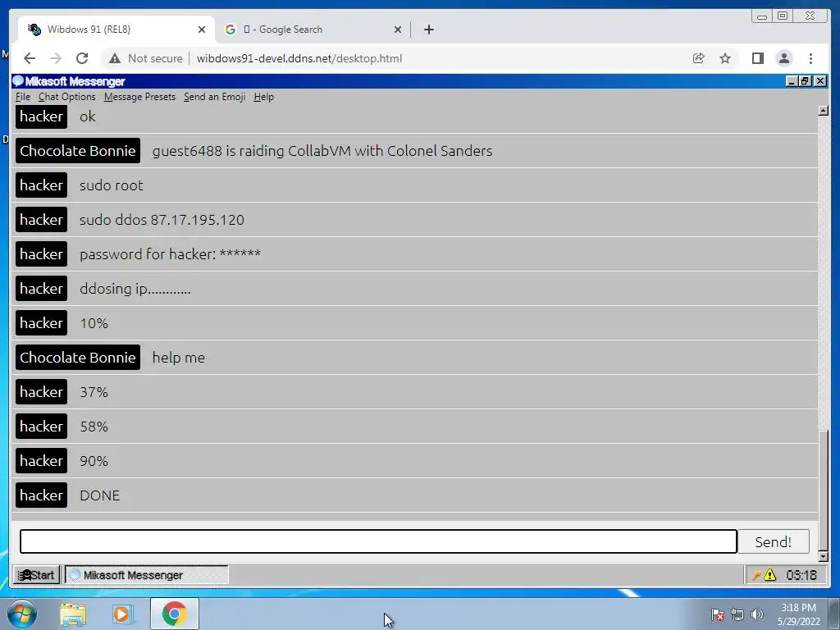Image resolution: width=840 pixels, height=630 pixels.
Task: Minimize the Mikasoft Messenger window
Action: click(x=792, y=81)
